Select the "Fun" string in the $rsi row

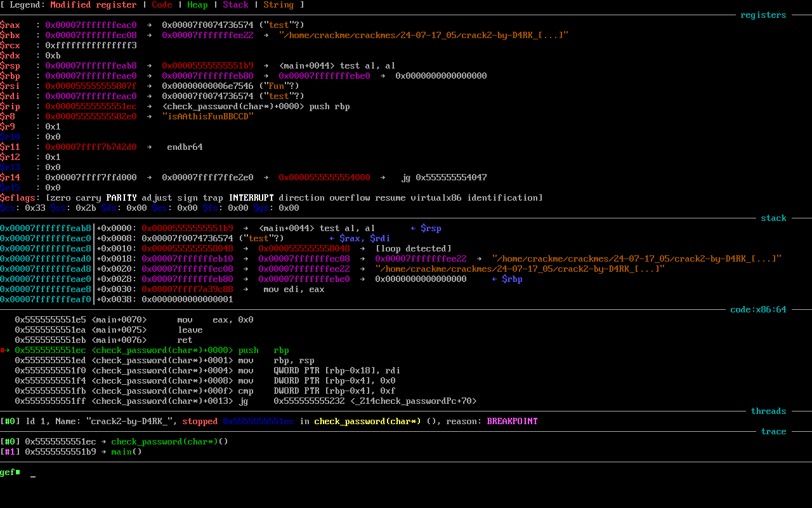276,86
